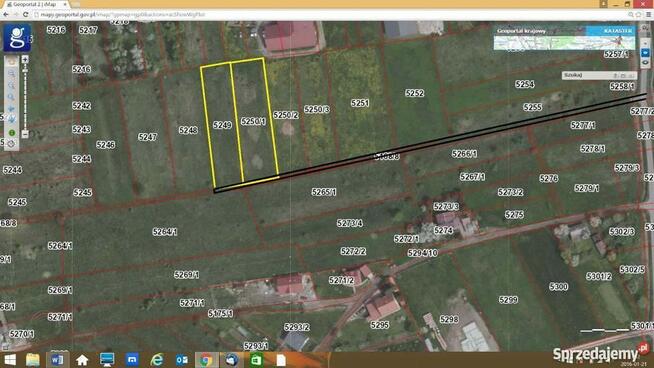The image size is (654, 368).
Task: Click the Geoportal "g" logo
Action: point(17,38)
